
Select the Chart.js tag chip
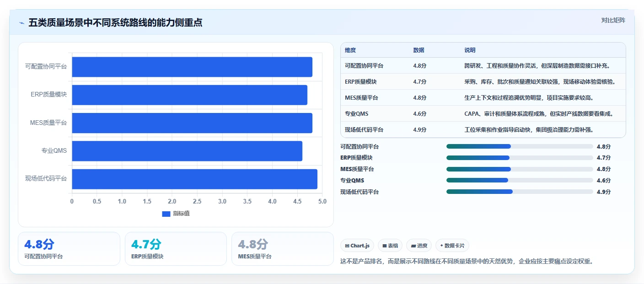click(x=357, y=246)
